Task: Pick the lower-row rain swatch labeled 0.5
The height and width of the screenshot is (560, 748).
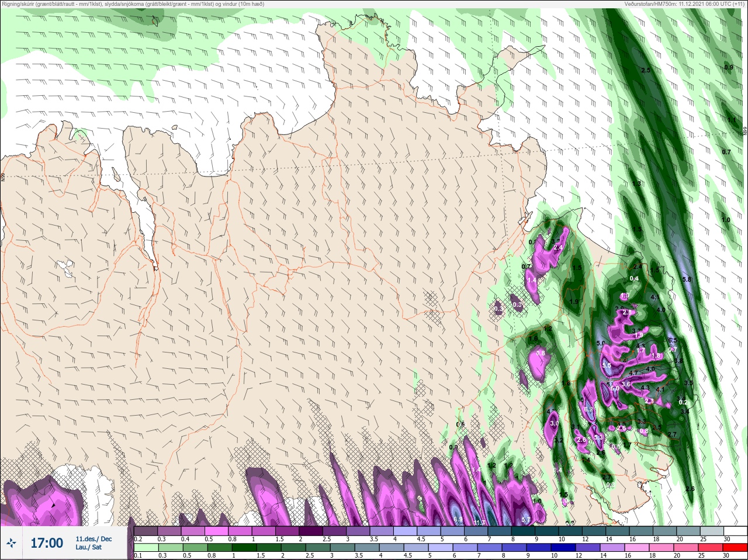Action: click(x=196, y=548)
